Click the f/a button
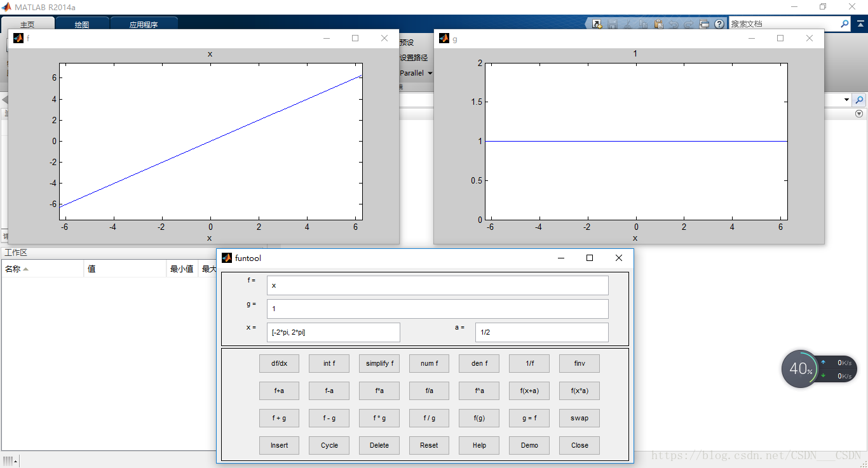 click(430, 391)
